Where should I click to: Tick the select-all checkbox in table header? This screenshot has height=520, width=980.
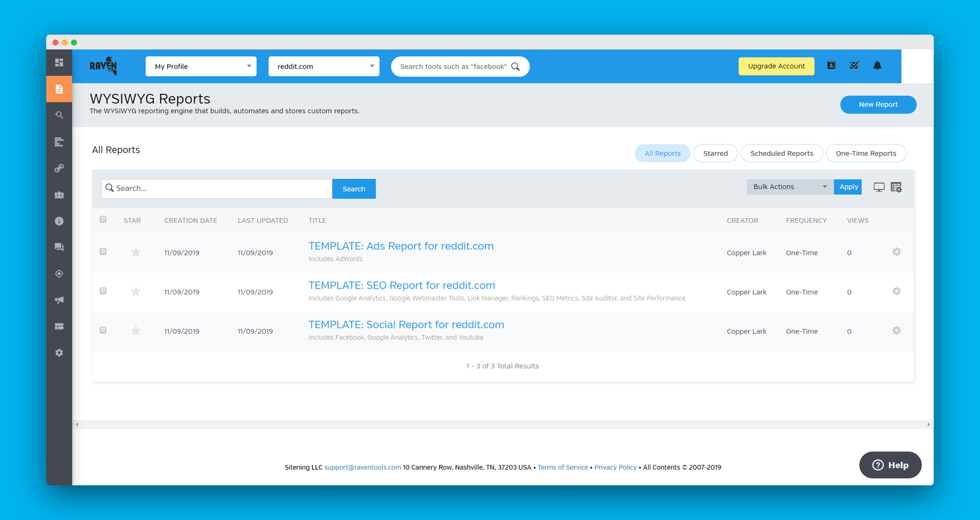103,219
